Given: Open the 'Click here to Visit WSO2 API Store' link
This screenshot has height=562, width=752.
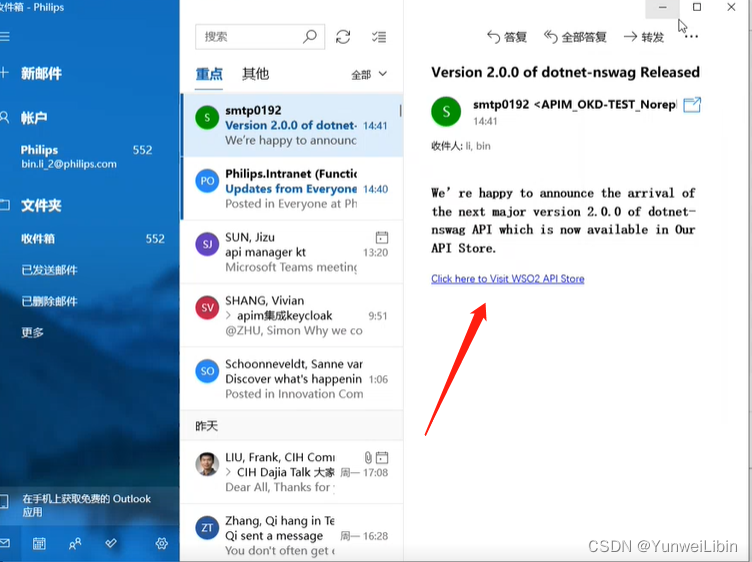Looking at the screenshot, I should click(x=507, y=279).
